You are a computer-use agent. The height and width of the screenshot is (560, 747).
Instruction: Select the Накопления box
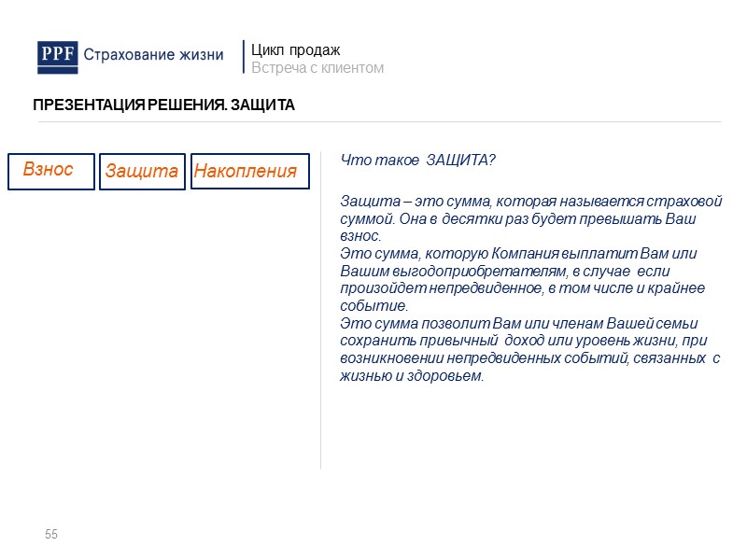pos(250,172)
